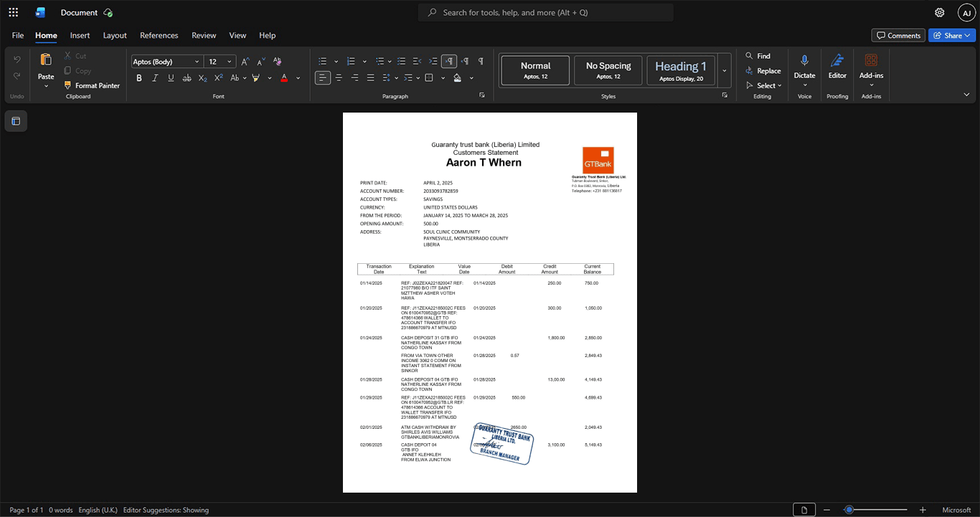Toggle centre paragraph alignment

point(339,77)
